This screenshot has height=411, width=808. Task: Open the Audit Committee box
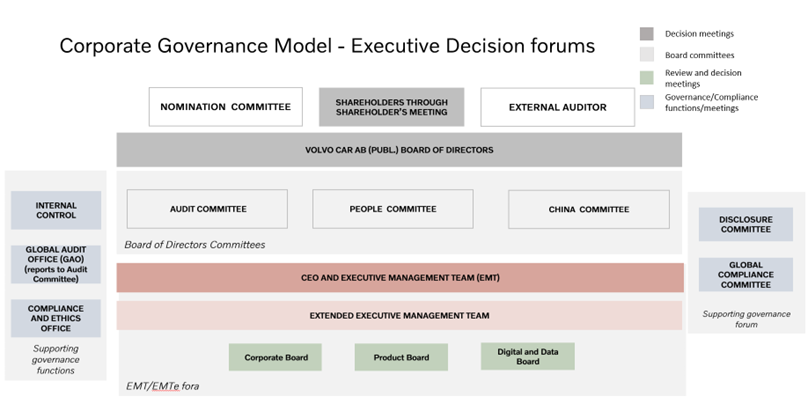tap(207, 209)
